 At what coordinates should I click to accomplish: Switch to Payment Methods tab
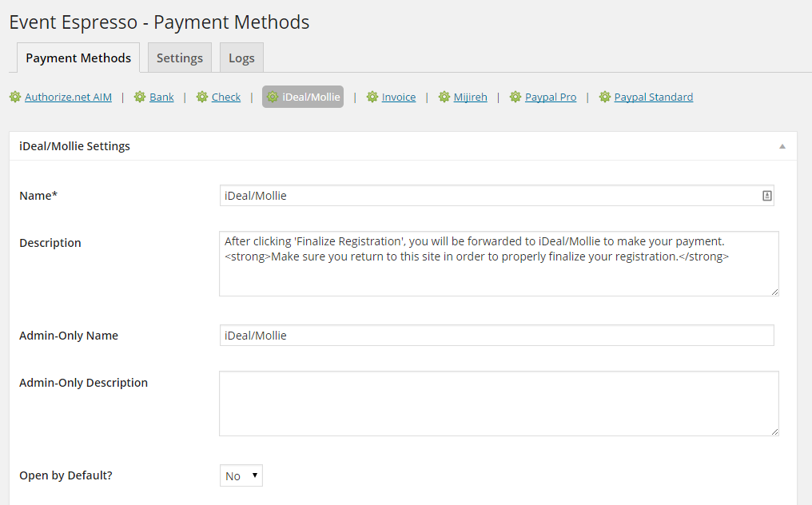78,58
